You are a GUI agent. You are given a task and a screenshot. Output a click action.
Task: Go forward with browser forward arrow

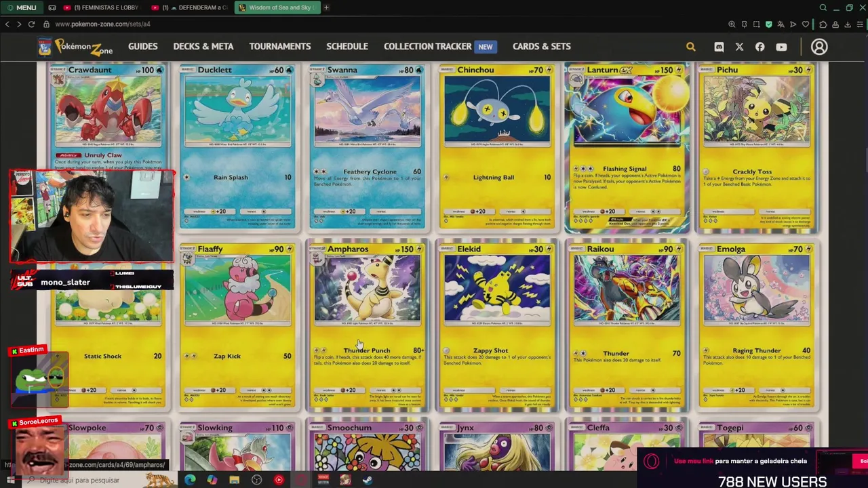(x=18, y=24)
